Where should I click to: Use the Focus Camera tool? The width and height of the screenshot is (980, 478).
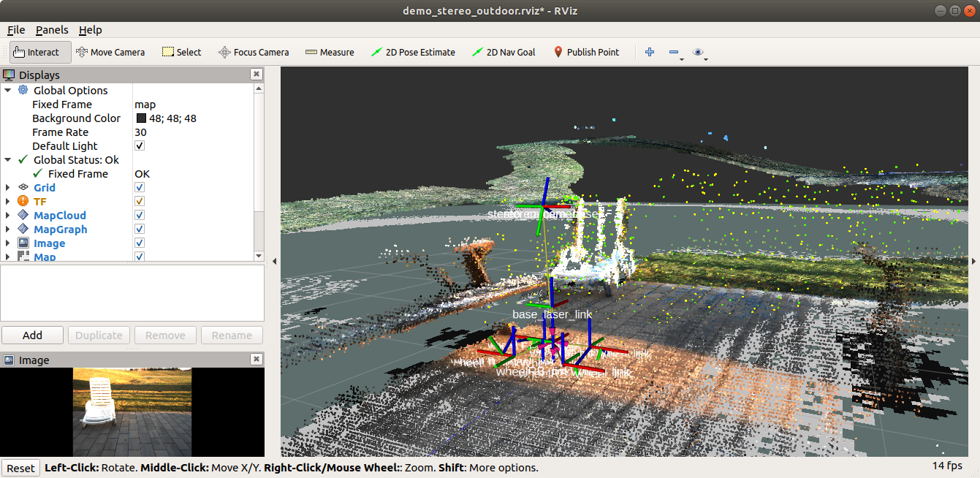254,52
